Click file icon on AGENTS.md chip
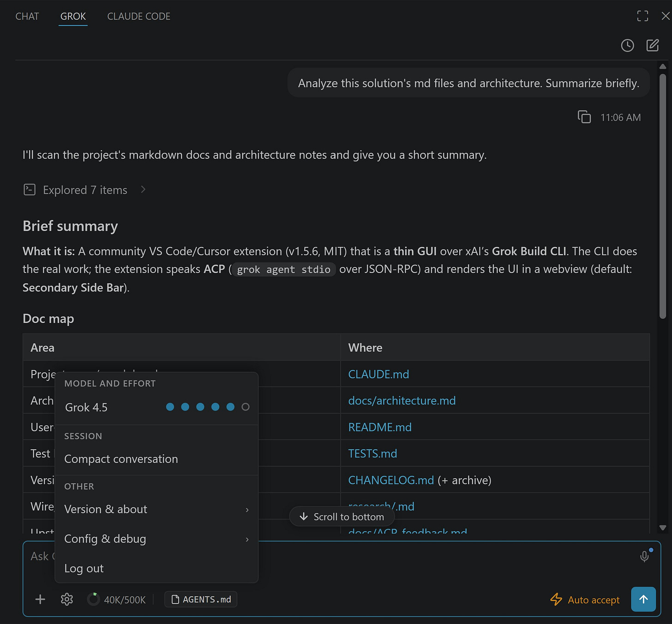Image resolution: width=672 pixels, height=624 pixels. (175, 599)
